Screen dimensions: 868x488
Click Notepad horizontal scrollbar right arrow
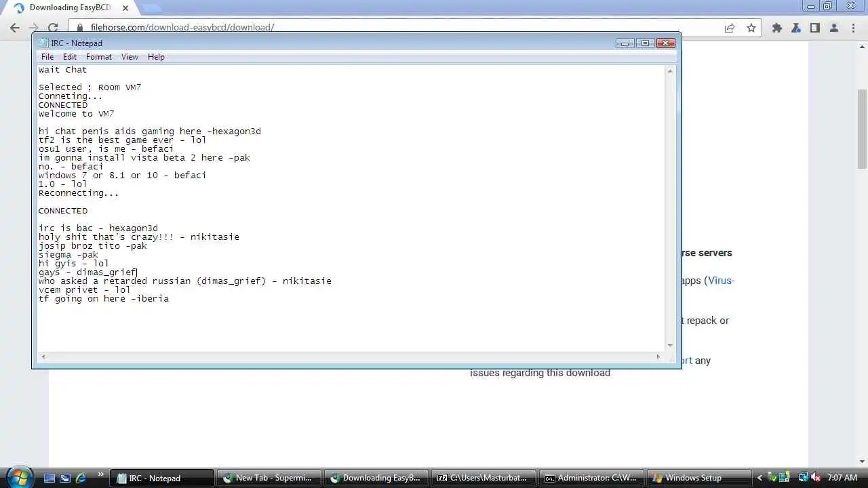tap(658, 357)
